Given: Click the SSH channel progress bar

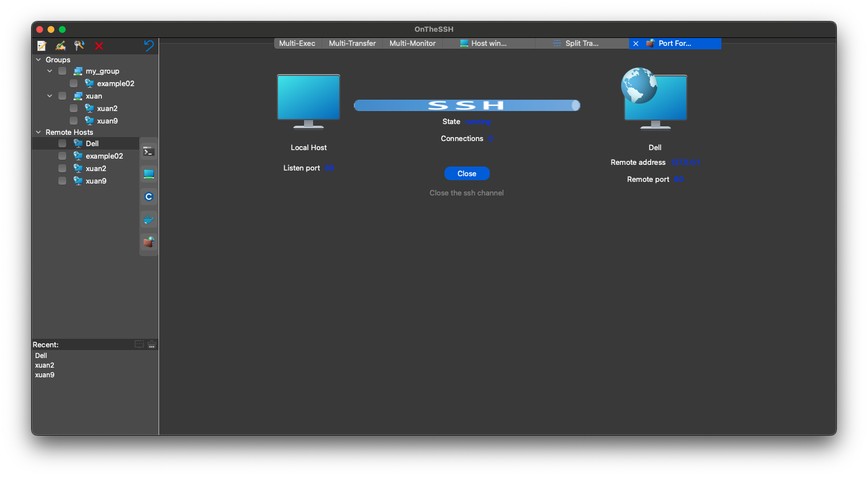Looking at the screenshot, I should click(x=467, y=105).
